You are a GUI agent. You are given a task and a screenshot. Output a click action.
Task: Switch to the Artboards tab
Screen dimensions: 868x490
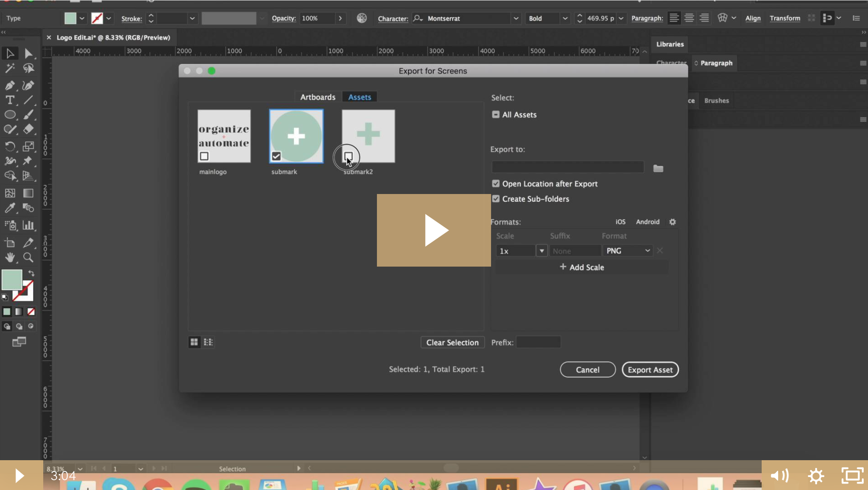(318, 97)
